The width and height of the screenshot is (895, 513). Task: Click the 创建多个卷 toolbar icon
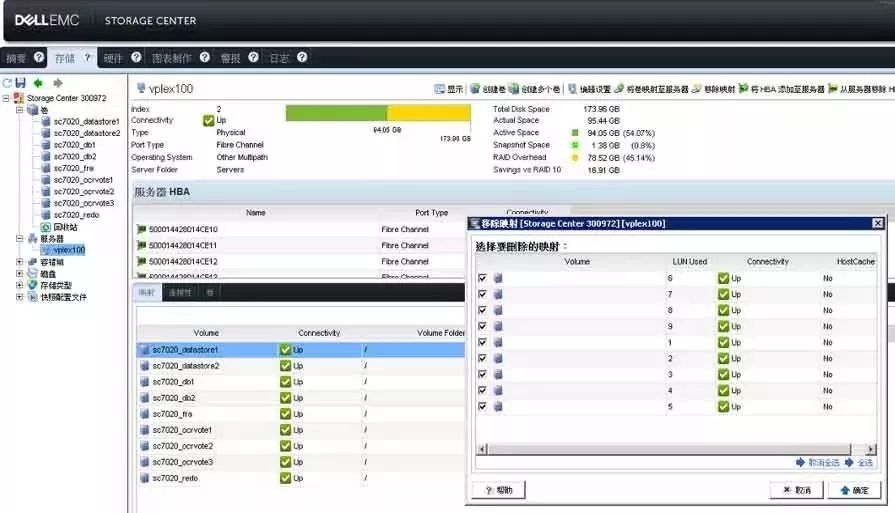(x=514, y=88)
